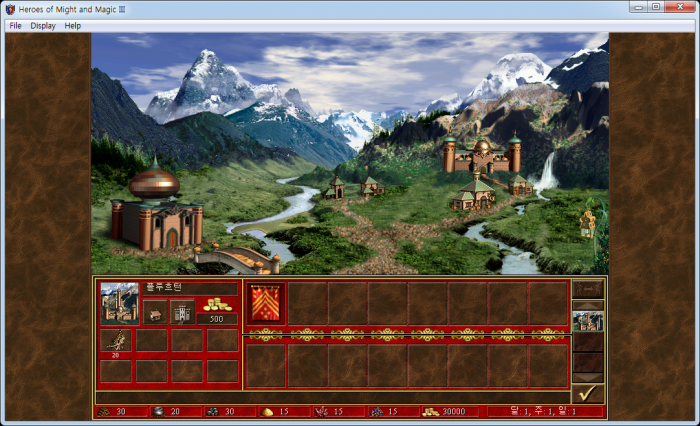Click the red crystal resource icon

pos(321,412)
